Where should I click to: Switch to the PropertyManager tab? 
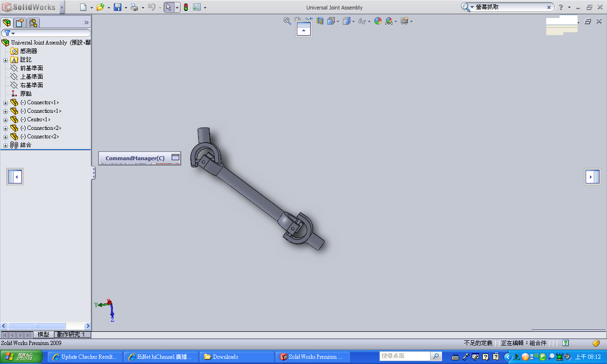(x=20, y=23)
